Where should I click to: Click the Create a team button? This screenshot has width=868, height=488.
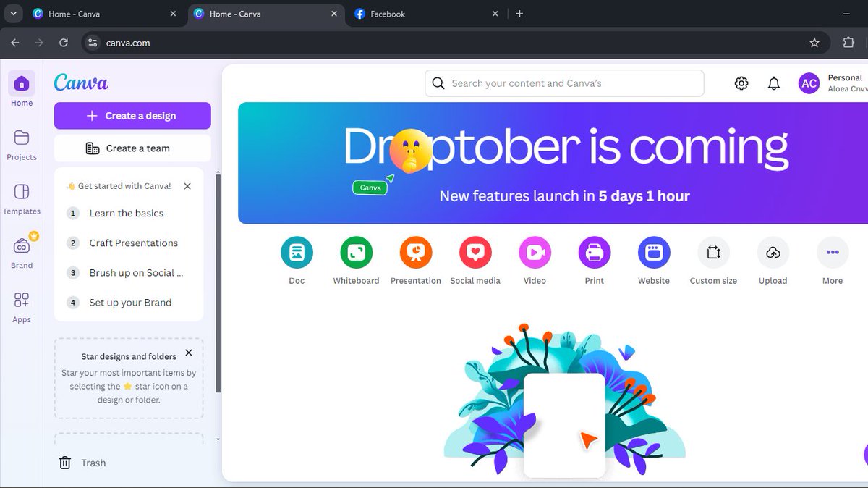point(132,148)
